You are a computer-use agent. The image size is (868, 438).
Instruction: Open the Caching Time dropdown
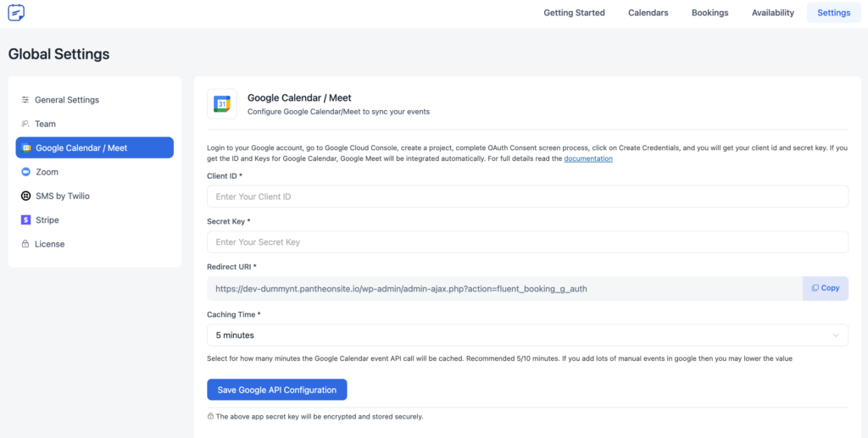coord(527,335)
